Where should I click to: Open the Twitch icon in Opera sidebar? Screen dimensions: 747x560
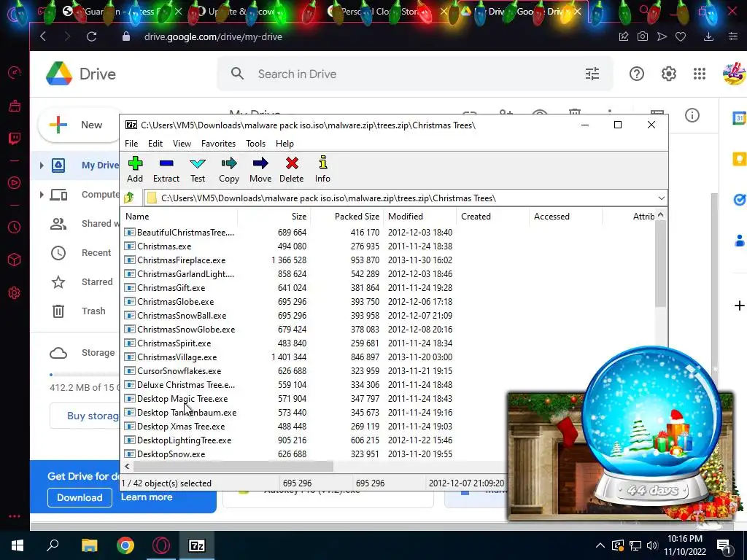(15, 139)
